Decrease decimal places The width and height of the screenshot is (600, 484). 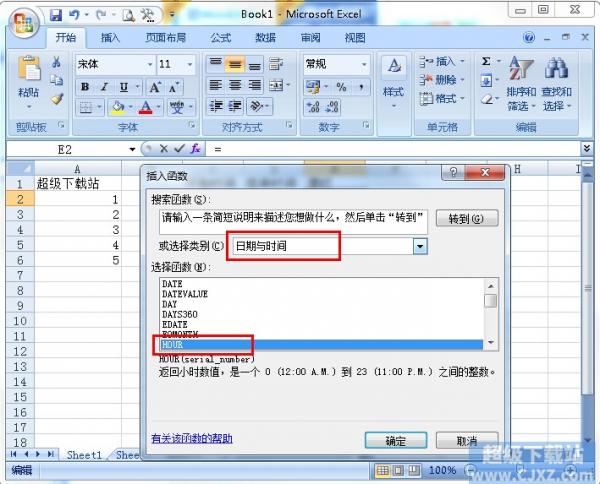(332, 107)
